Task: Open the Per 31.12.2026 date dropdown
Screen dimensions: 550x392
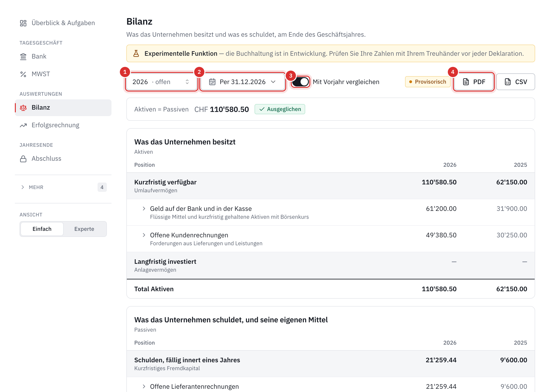Action: 242,82
